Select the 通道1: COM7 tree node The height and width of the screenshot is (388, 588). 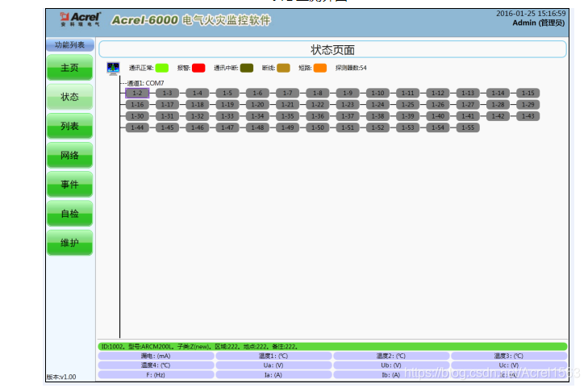tap(145, 83)
